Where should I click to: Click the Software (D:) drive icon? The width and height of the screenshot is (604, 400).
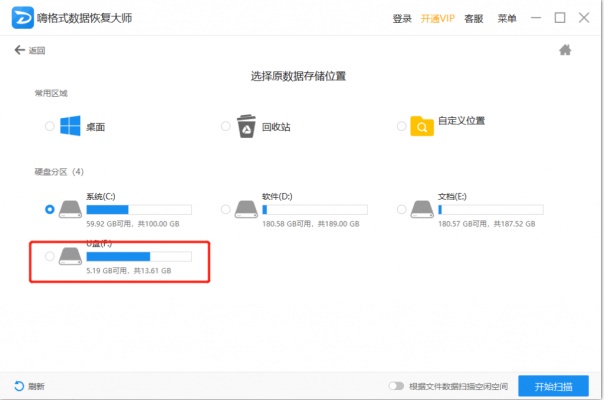246,209
